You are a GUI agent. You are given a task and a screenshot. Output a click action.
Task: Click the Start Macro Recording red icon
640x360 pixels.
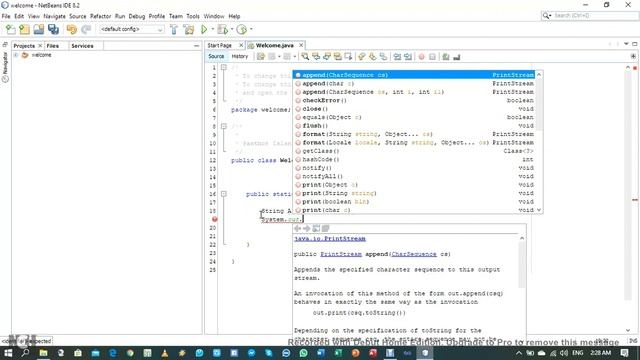[422, 57]
